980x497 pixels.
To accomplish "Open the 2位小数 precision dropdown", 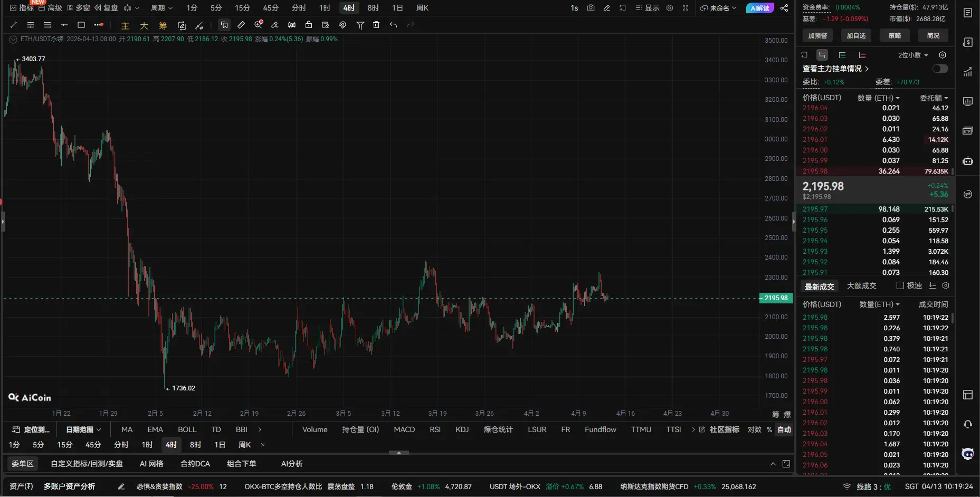I will [913, 55].
